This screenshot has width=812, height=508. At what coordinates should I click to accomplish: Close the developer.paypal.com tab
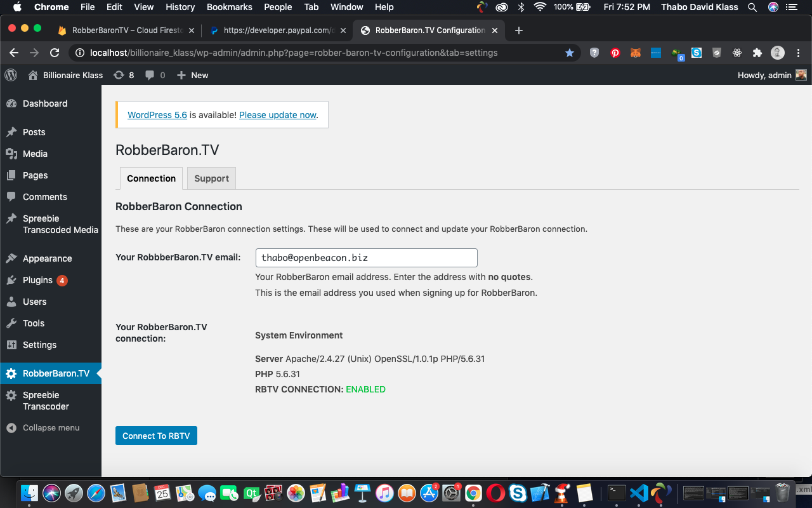pos(343,30)
